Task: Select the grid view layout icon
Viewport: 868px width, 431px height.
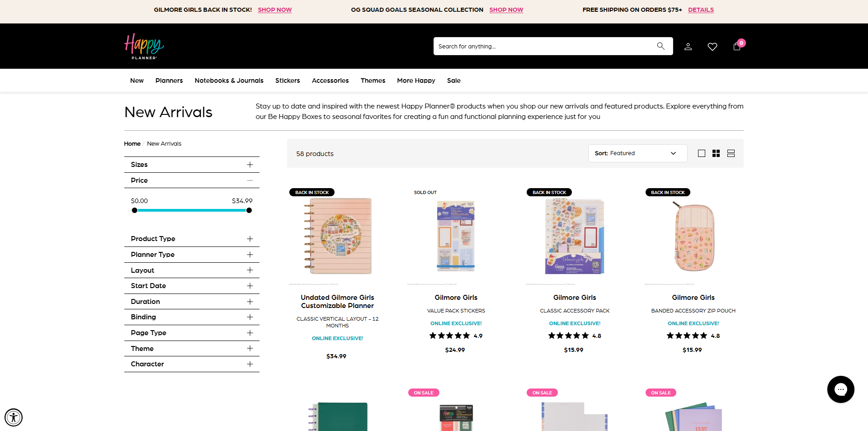Action: [716, 153]
